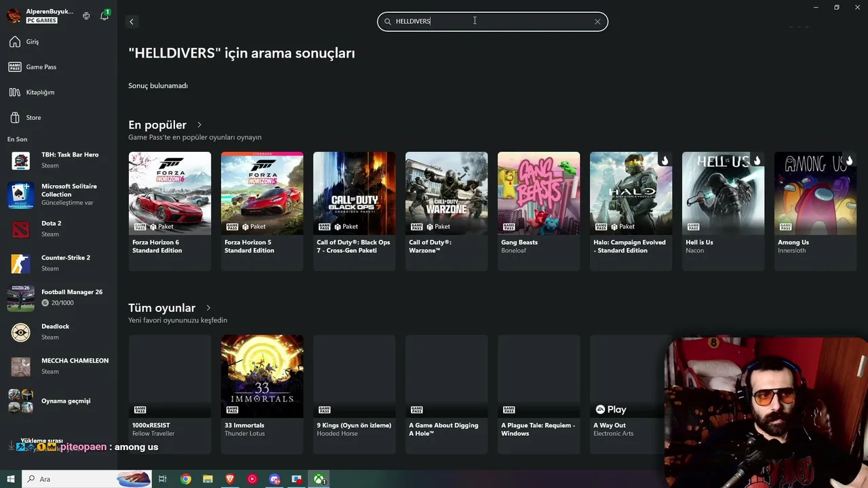The image size is (868, 488).
Task: Open the Deadlock sidebar icon
Action: (20, 332)
